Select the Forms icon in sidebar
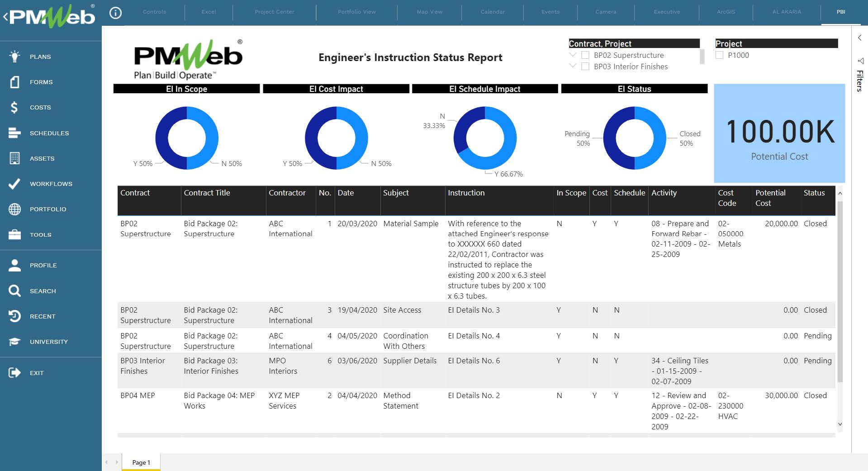This screenshot has height=471, width=868. 14,82
